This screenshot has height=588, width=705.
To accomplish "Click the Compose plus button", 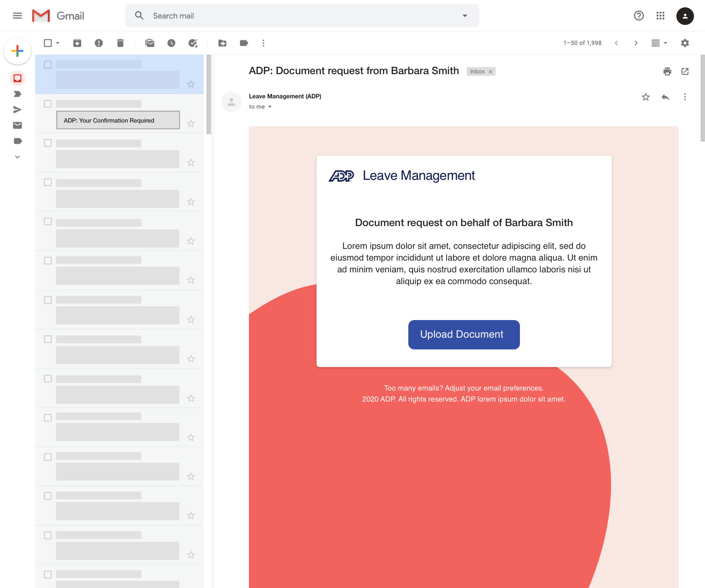I will [17, 51].
